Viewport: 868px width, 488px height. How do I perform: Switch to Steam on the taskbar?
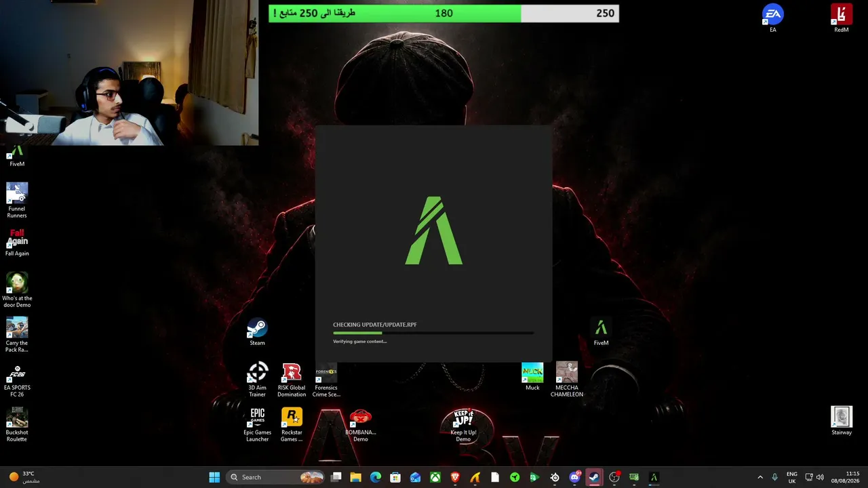point(594,477)
